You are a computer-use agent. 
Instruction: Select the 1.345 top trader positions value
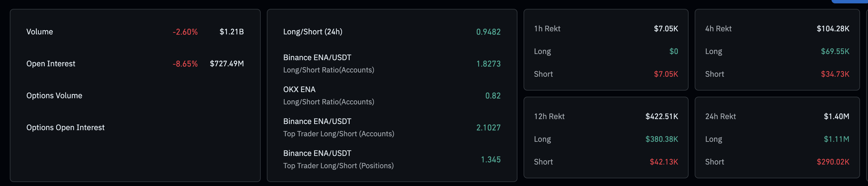point(490,160)
